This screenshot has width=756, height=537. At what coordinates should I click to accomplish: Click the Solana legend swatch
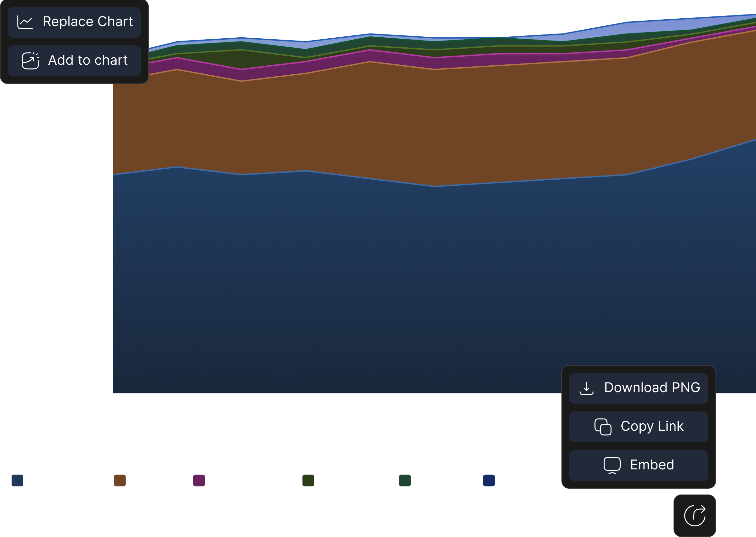405,481
